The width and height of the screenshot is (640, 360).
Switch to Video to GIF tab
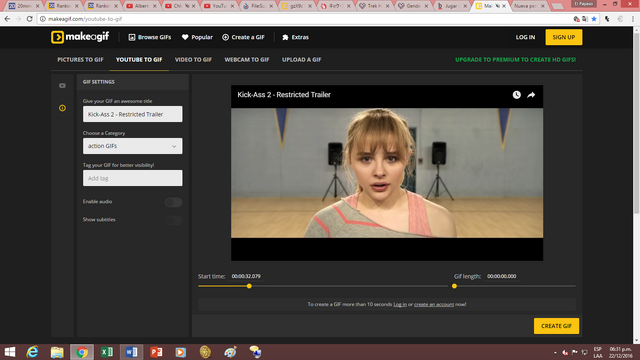pyautogui.click(x=193, y=60)
